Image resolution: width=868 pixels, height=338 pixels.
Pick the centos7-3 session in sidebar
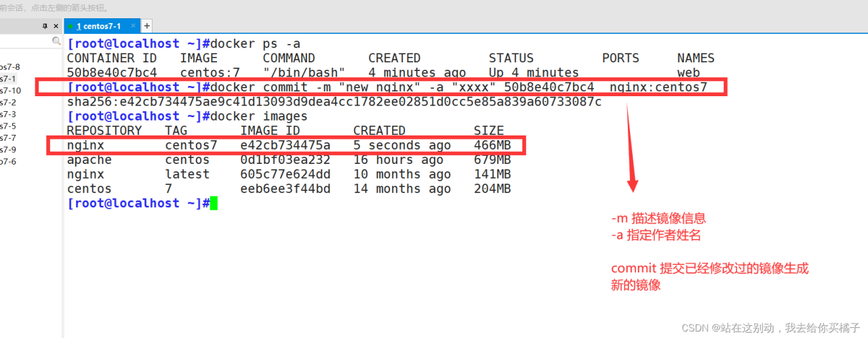pyautogui.click(x=7, y=114)
